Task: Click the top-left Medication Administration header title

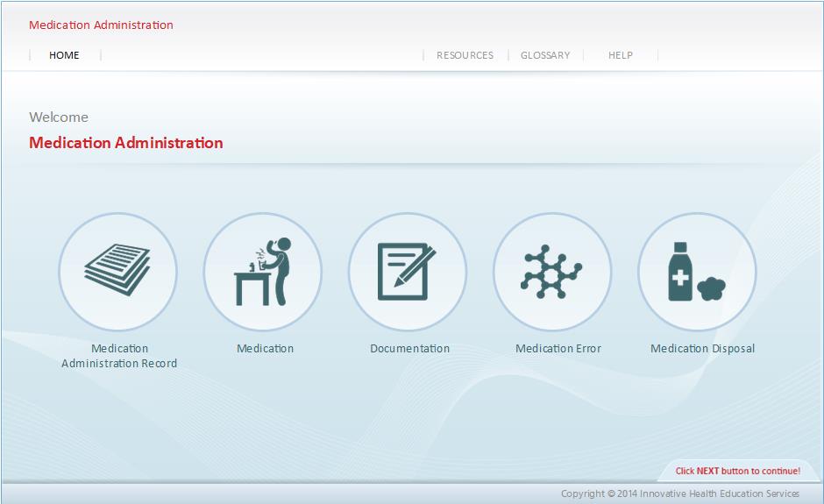Action: [x=101, y=25]
